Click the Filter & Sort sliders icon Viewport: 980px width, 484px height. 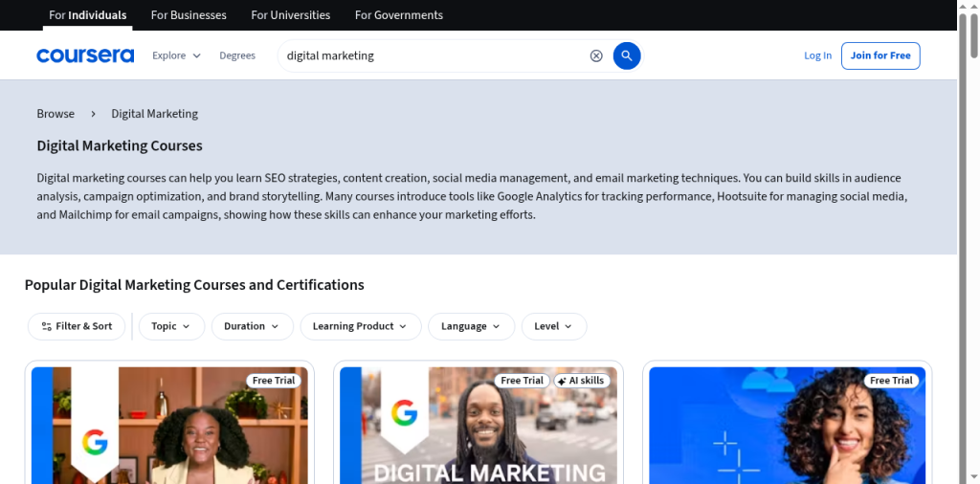tap(46, 326)
